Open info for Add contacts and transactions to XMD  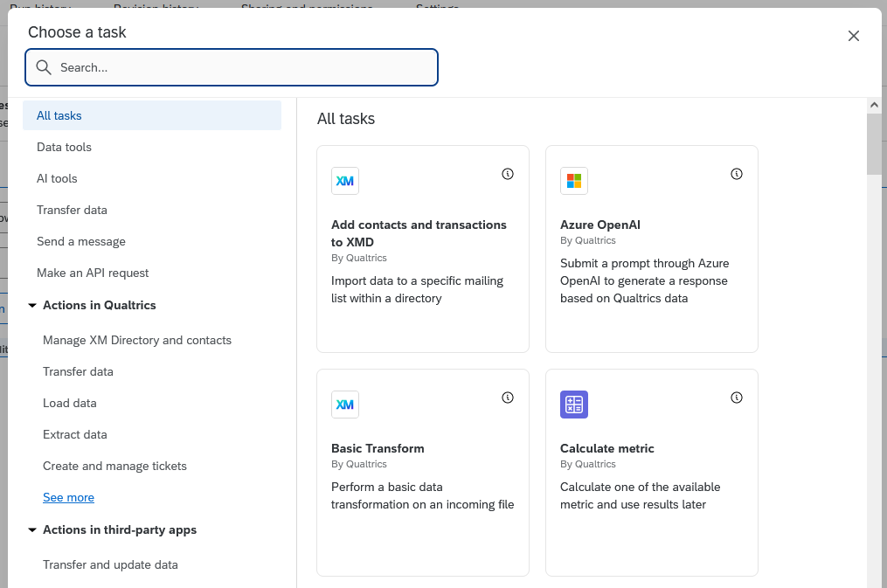tap(508, 174)
